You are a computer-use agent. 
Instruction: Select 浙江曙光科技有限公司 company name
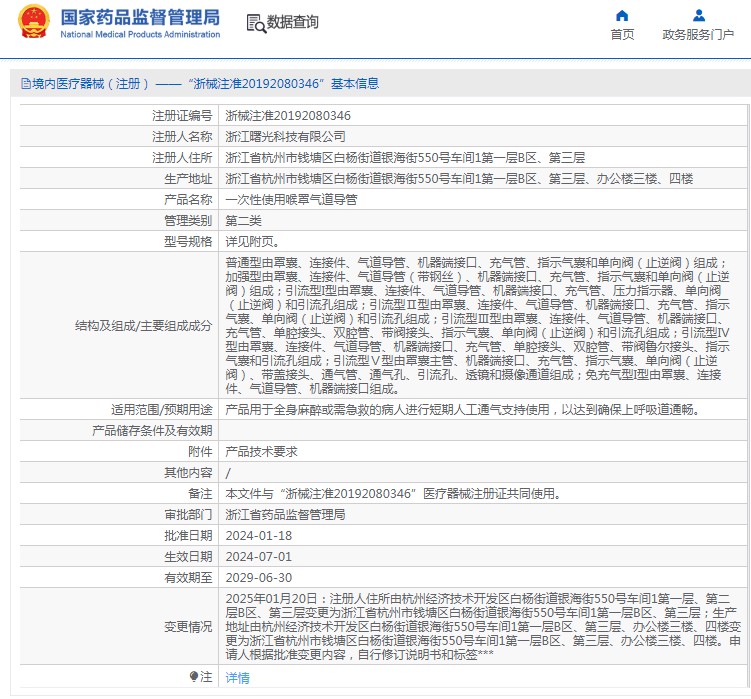[285, 137]
